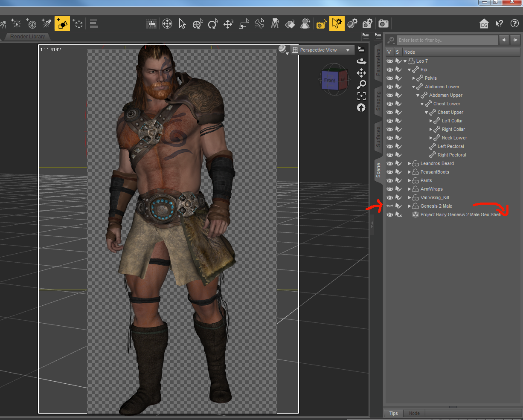The height and width of the screenshot is (420, 523).
Task: Select the Universal manipulator tool
Action: [198, 24]
